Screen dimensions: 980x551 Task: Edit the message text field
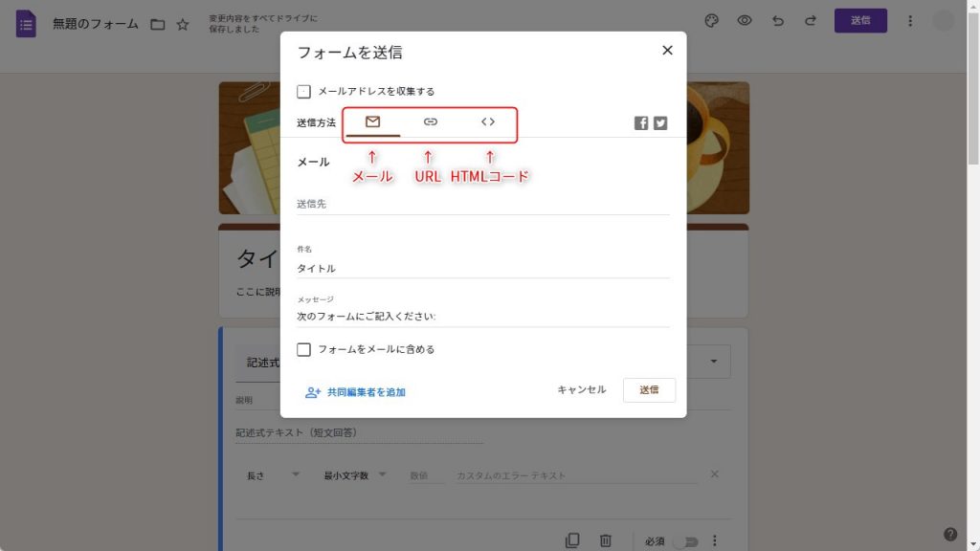pos(483,317)
